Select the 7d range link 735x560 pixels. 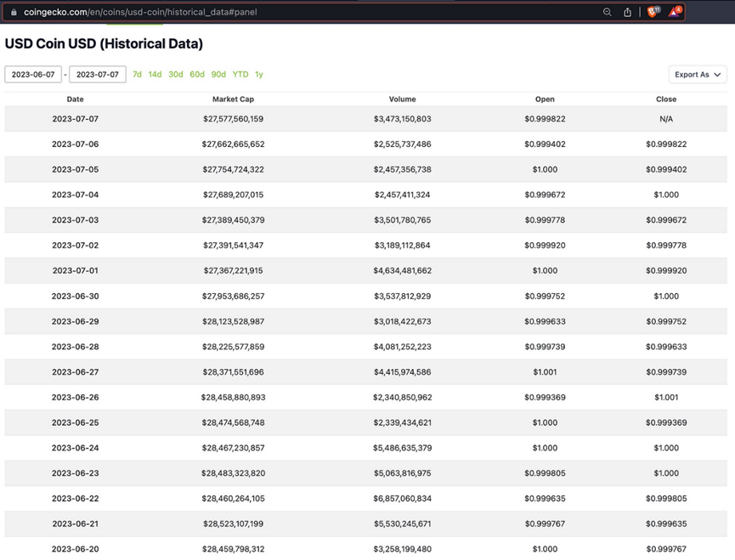pos(137,75)
